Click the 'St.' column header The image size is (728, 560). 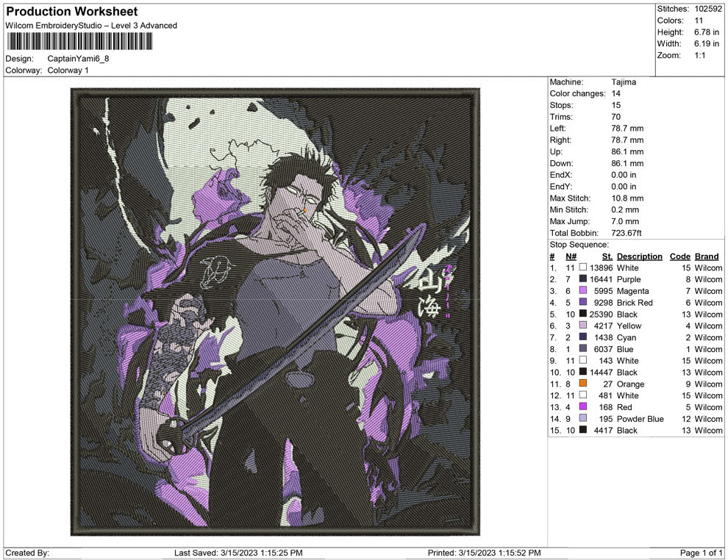(607, 256)
